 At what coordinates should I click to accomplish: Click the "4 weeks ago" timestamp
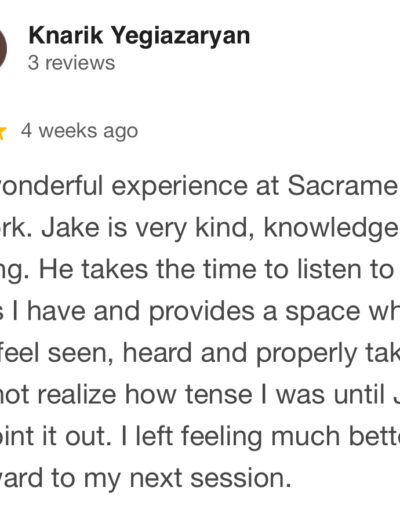click(79, 131)
